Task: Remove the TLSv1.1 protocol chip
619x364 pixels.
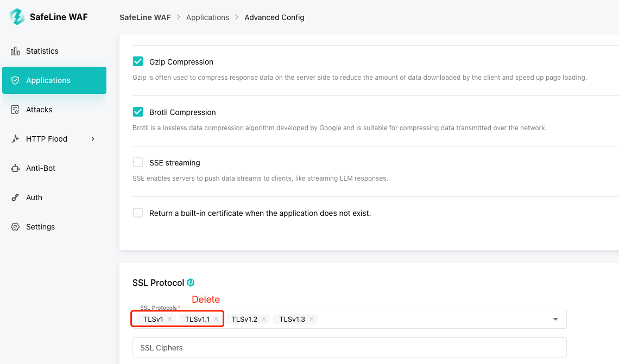Action: 216,319
